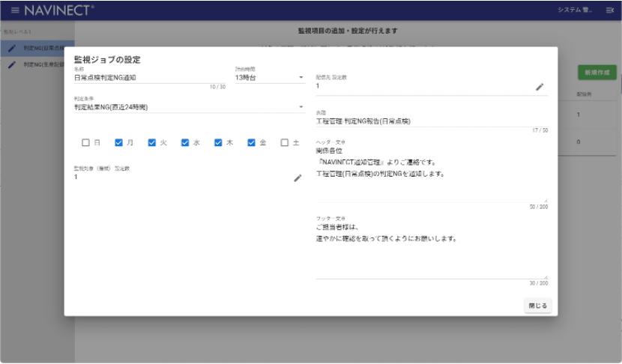
Task: Click pencil icon for 判定NG(生産記録) sidebar item
Action: [x=12, y=64]
